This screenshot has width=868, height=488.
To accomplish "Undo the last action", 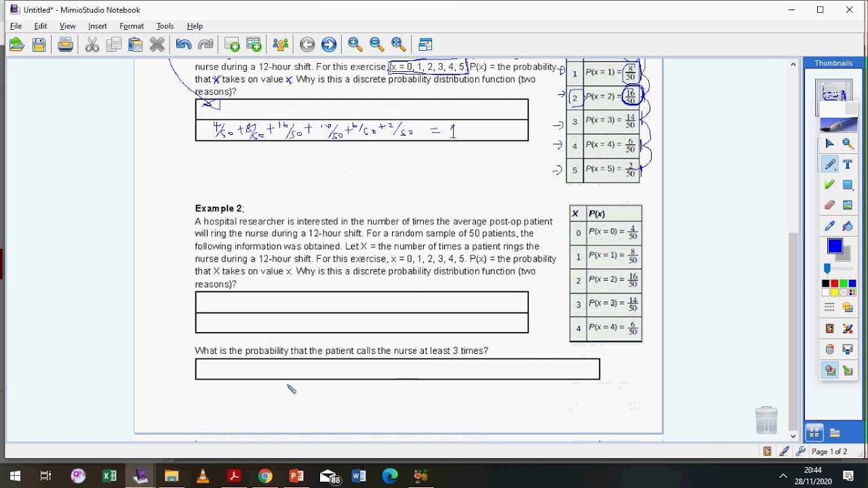I will point(183,45).
